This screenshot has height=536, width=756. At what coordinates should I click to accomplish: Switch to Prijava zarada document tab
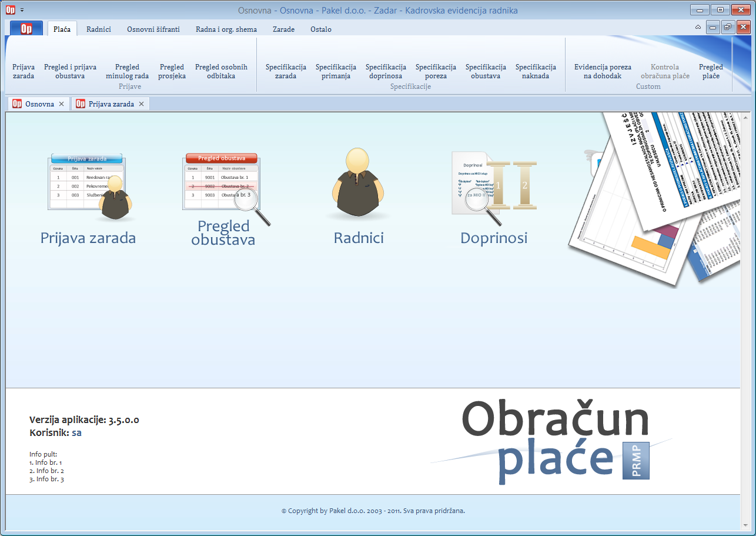tap(111, 104)
